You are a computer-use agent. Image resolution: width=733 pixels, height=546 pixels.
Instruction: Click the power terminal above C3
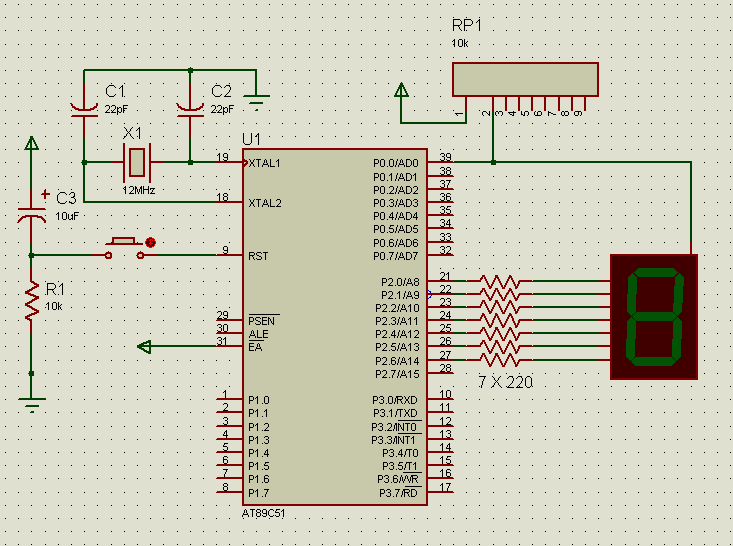coord(31,144)
